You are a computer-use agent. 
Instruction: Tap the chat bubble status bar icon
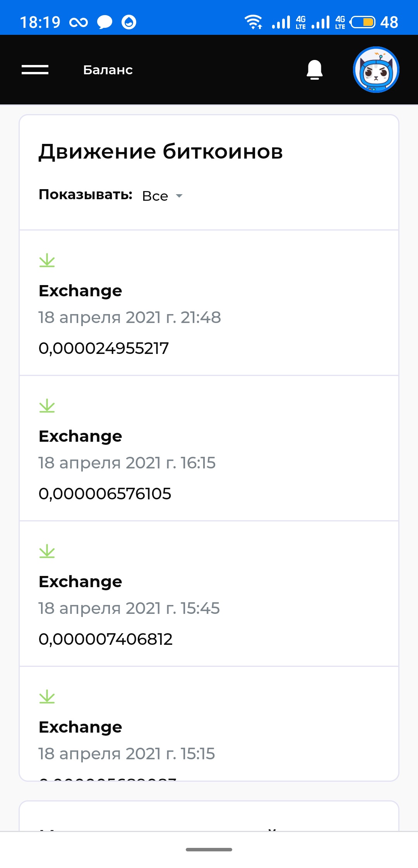(x=104, y=22)
